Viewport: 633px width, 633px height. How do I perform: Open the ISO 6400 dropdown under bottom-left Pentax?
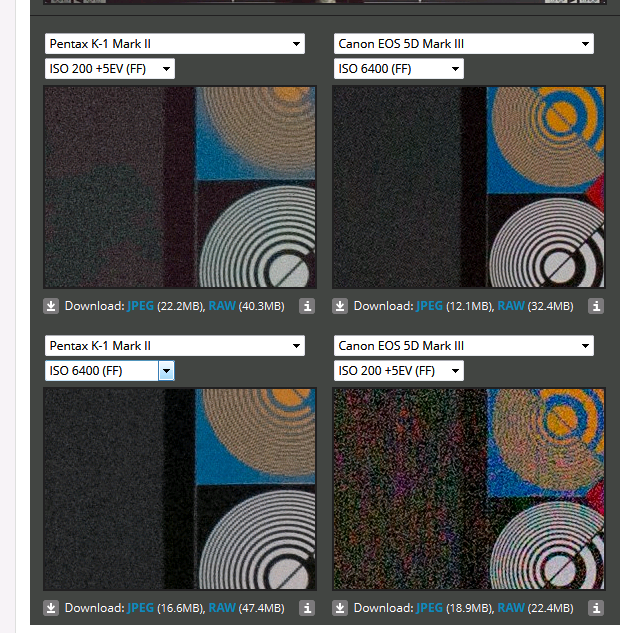click(x=110, y=371)
